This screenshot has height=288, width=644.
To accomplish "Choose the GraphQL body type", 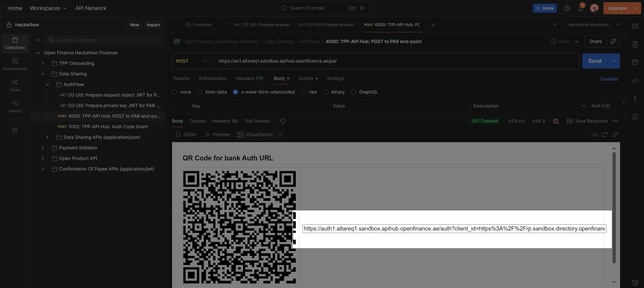I will (354, 92).
